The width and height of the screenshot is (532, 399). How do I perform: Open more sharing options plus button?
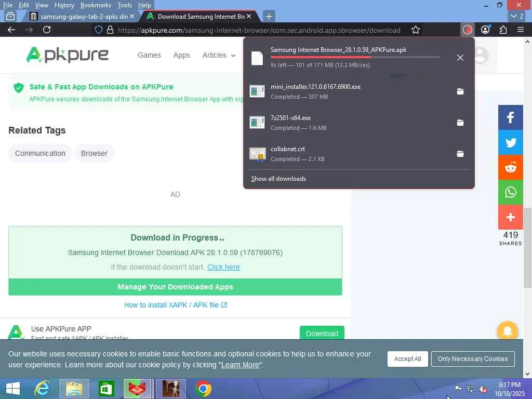point(511,217)
